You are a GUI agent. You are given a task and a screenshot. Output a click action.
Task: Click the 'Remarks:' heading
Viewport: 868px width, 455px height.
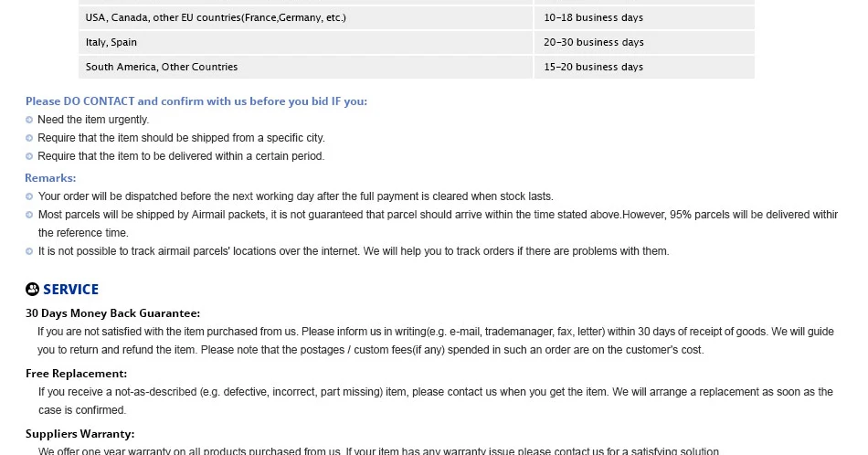50,178
